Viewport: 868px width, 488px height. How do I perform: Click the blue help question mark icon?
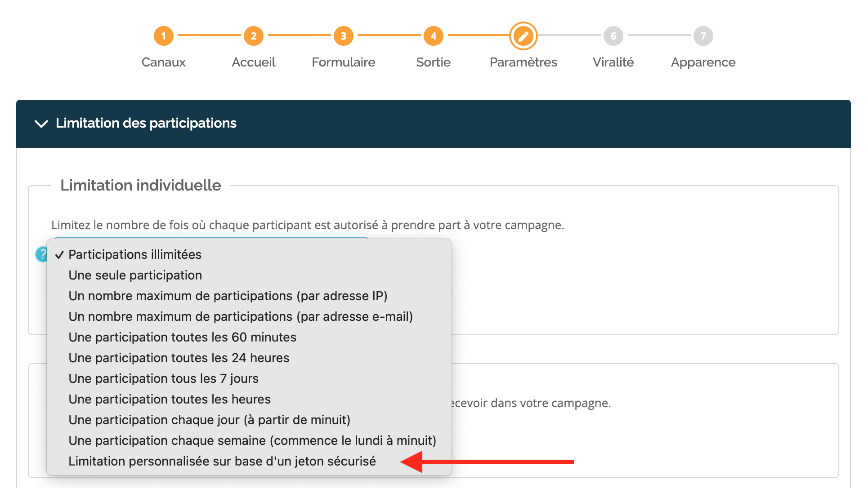point(41,254)
